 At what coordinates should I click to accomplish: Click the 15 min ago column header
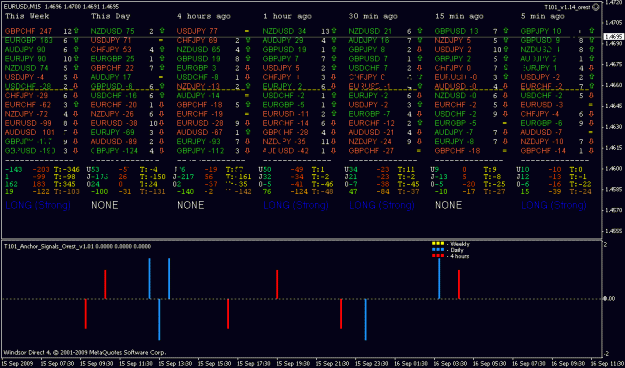click(x=459, y=17)
